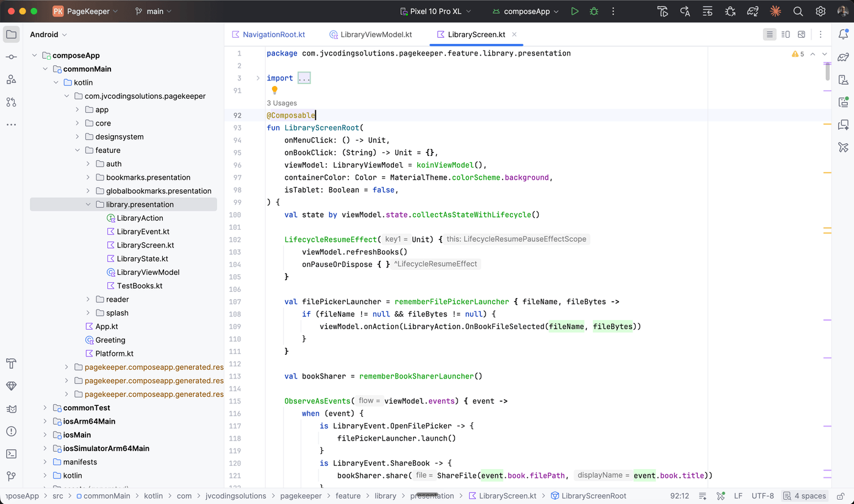Switch editor to Split view
The height and width of the screenshot is (504, 854).
click(x=786, y=34)
